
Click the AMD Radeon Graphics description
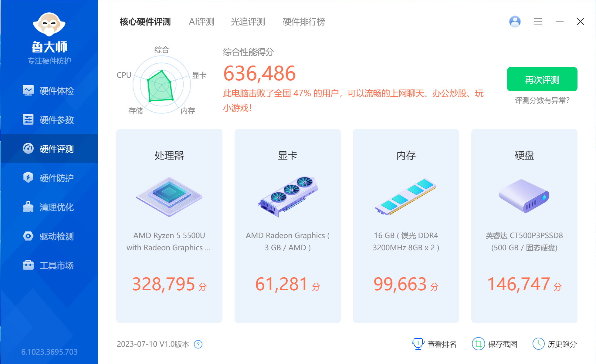[x=287, y=241]
